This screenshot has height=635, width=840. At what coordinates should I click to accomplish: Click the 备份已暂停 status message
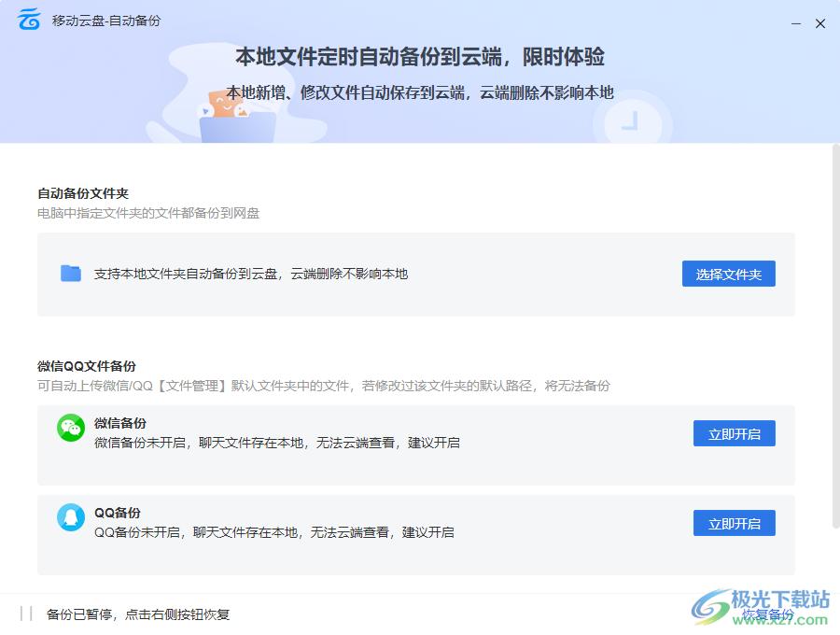click(x=138, y=614)
